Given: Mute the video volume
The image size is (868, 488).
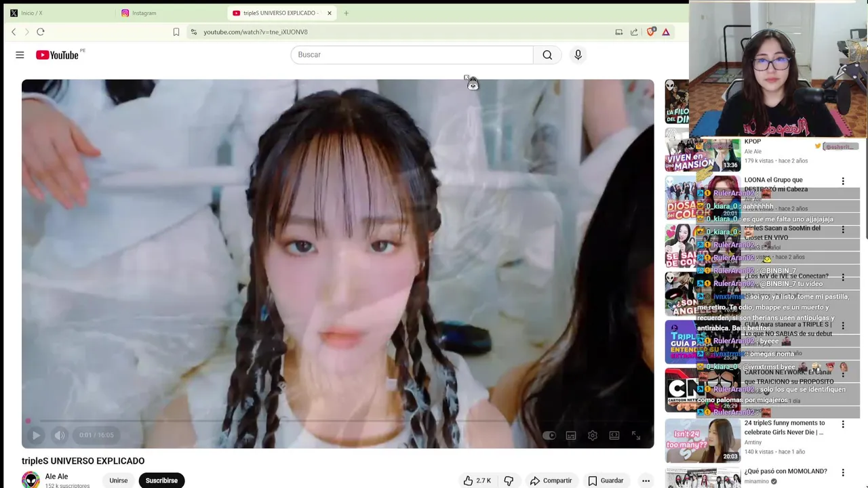Looking at the screenshot, I should pyautogui.click(x=60, y=435).
